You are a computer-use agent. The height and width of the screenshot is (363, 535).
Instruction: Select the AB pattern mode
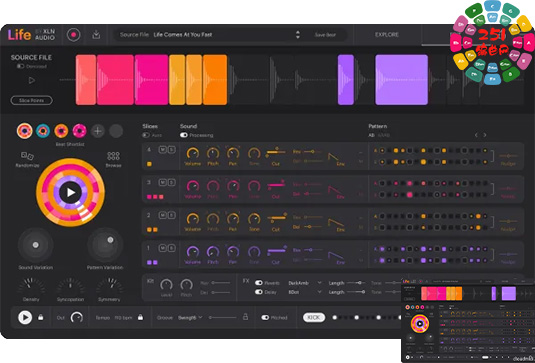pyautogui.click(x=371, y=135)
